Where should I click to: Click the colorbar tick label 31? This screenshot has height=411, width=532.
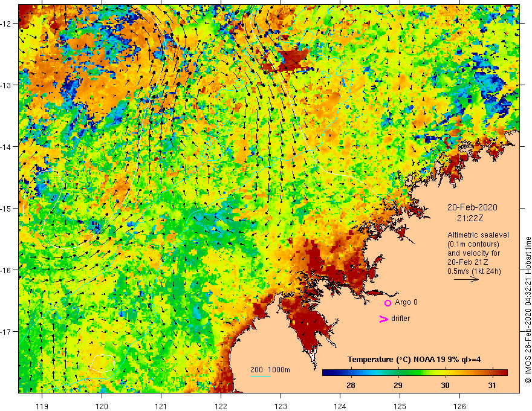coord(491,385)
